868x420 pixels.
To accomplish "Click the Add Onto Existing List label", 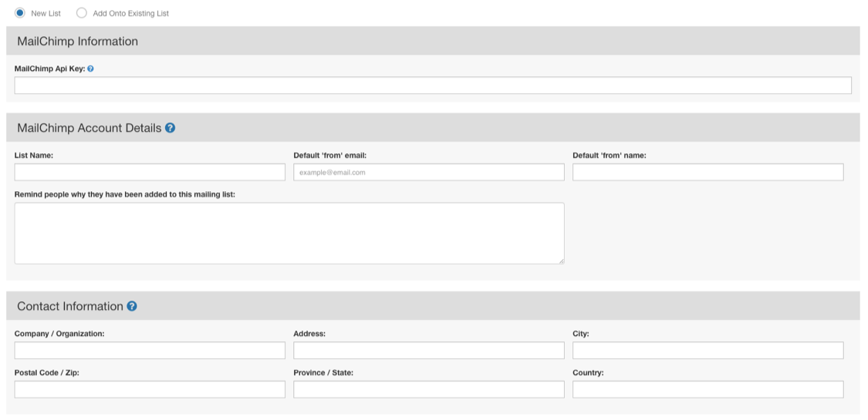I will tap(130, 13).
